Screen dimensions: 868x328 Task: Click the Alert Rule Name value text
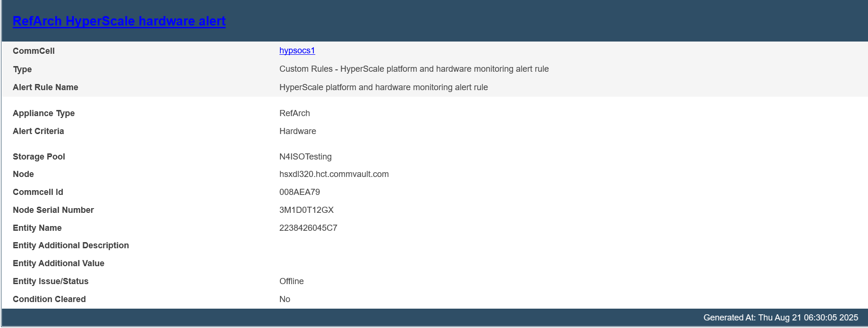[383, 87]
